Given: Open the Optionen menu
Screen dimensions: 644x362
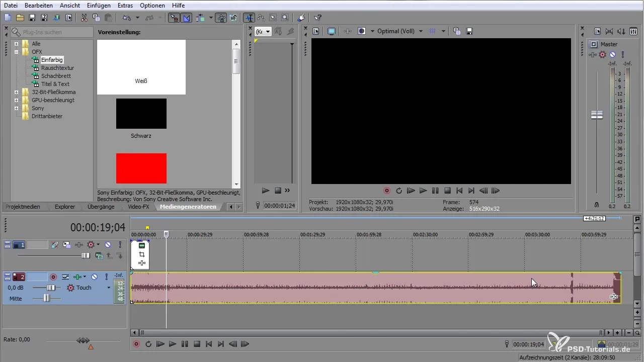Looking at the screenshot, I should [153, 5].
